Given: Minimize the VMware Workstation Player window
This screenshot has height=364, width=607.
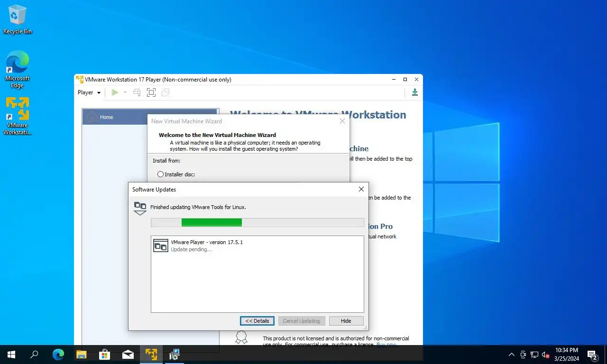Looking at the screenshot, I should click(x=394, y=80).
